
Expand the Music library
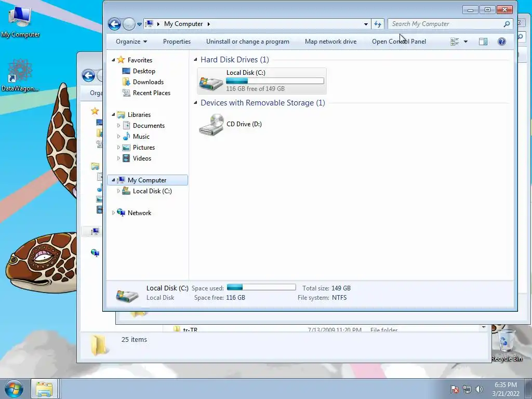(118, 137)
